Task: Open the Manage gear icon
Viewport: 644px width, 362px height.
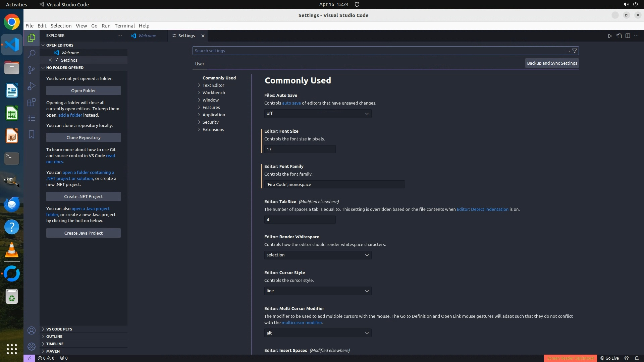Action: 32,347
